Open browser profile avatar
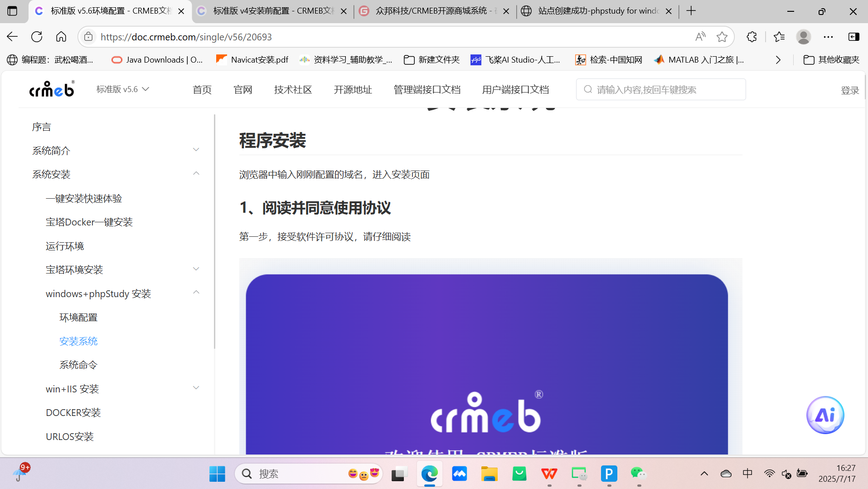Image resolution: width=868 pixels, height=489 pixels. coord(804,37)
